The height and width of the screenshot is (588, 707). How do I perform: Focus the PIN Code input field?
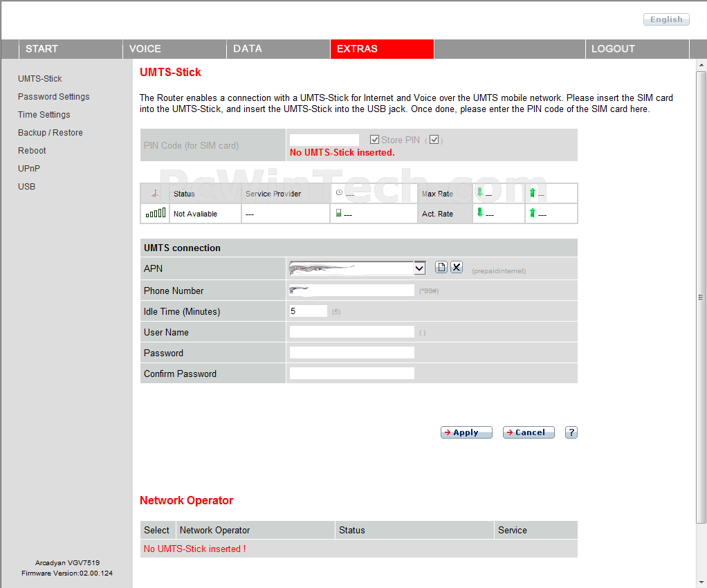tap(324, 140)
